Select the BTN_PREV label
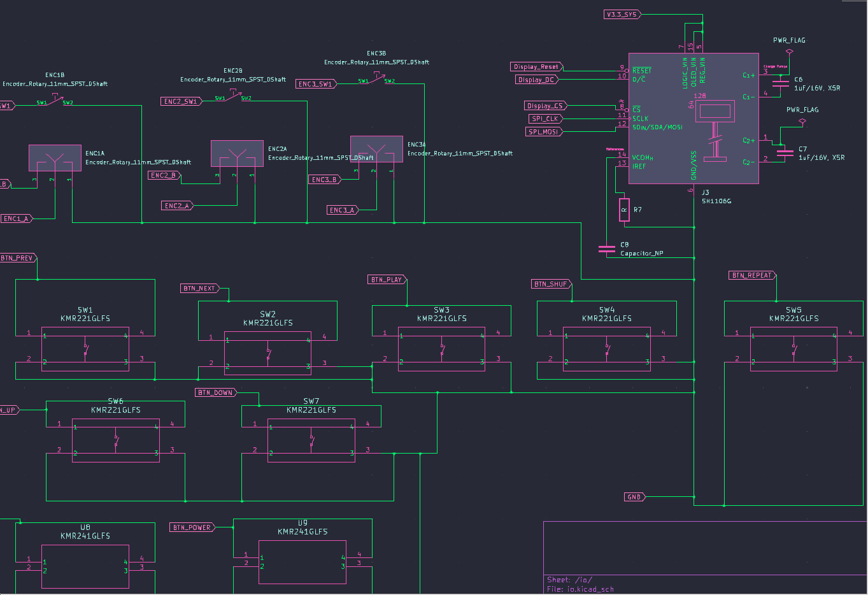 coord(18,258)
